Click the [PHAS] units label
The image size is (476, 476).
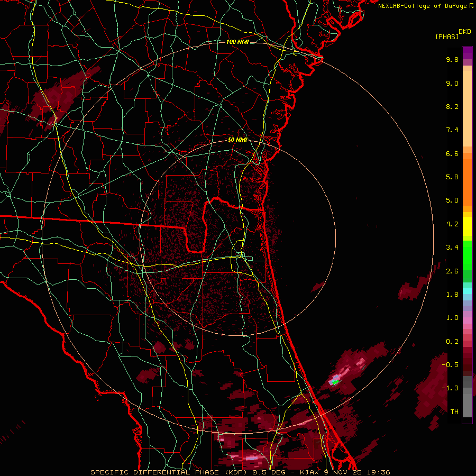[447, 37]
